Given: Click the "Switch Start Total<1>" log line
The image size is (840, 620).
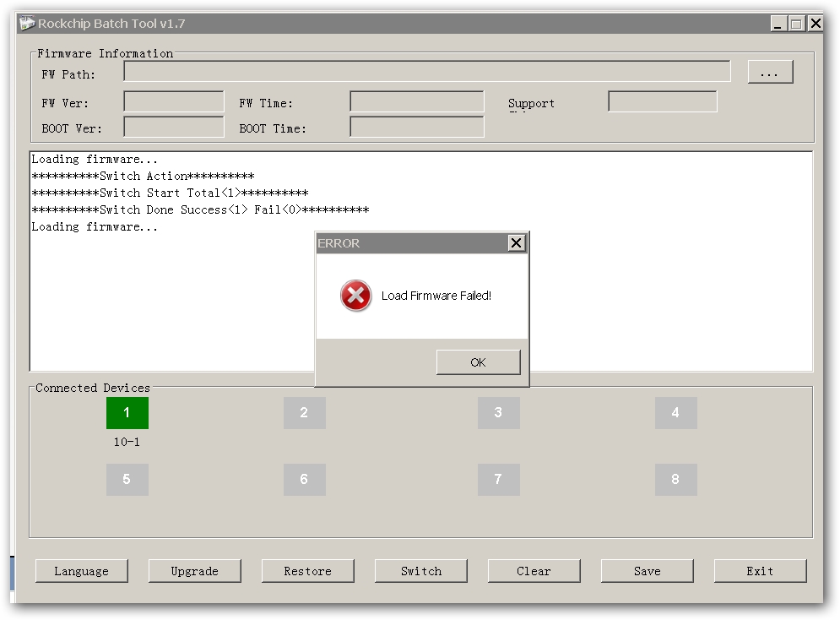Looking at the screenshot, I should [170, 193].
